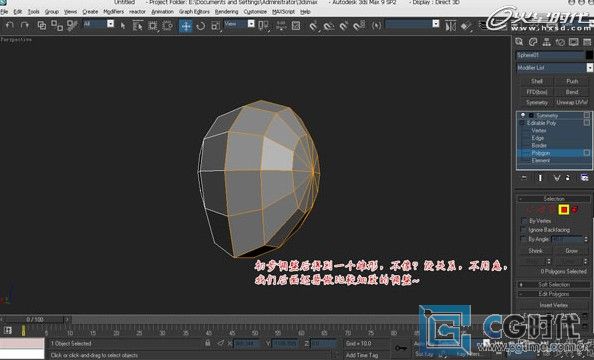Collapse the Editable Poly stack entry
The height and width of the screenshot is (360, 594).
tap(522, 123)
